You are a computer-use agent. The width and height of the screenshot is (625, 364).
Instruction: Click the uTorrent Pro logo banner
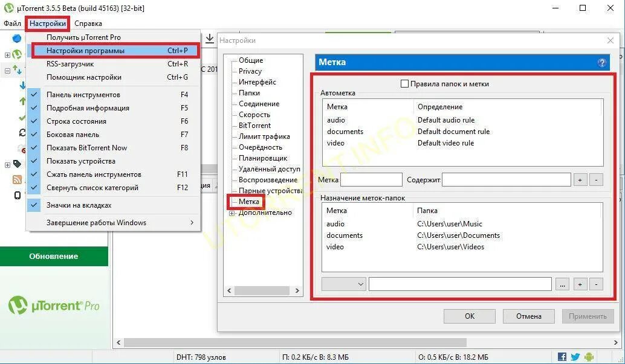54,305
